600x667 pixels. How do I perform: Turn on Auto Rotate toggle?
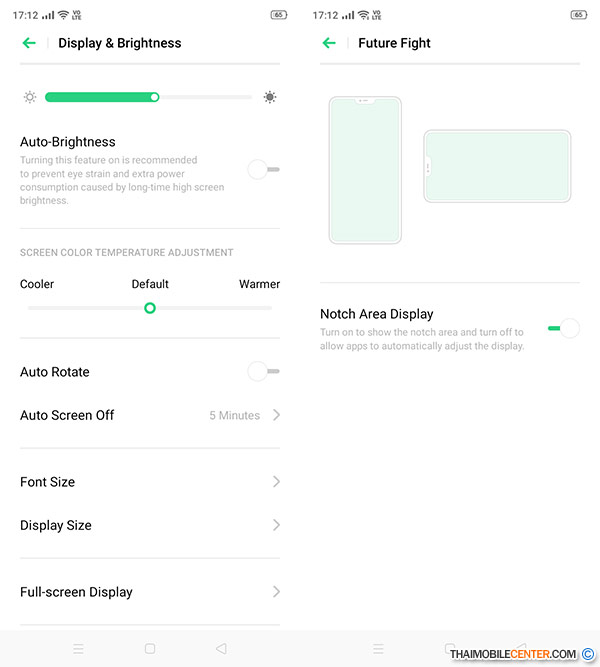[x=263, y=371]
